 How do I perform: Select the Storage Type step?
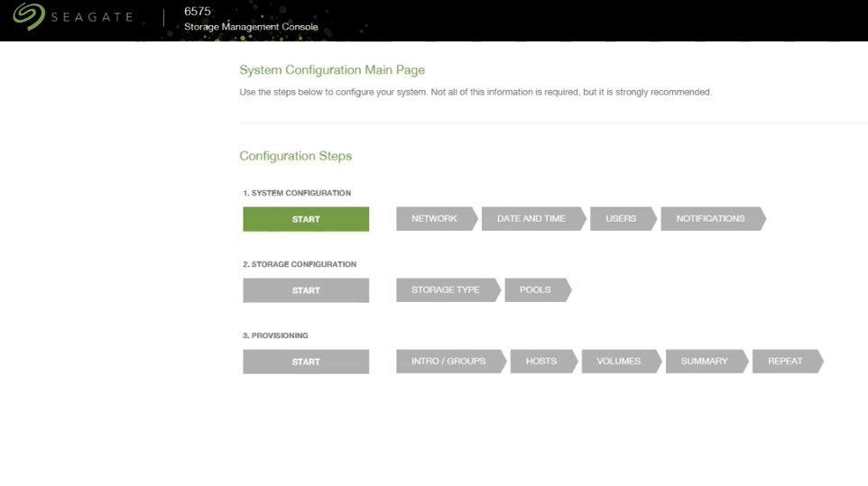[448, 289]
